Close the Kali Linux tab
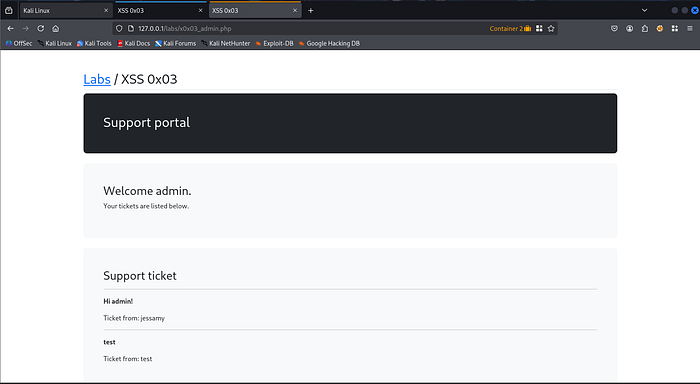This screenshot has height=384, width=700. click(x=106, y=10)
